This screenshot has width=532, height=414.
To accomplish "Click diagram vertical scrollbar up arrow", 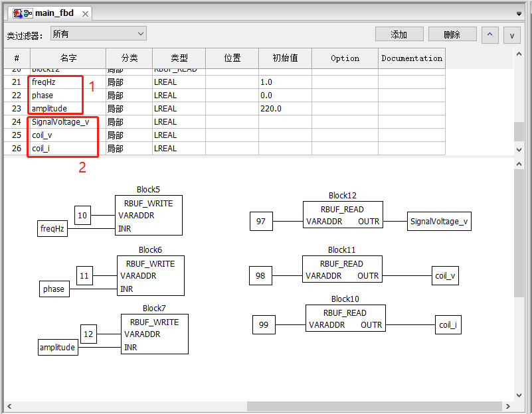I will (519, 164).
